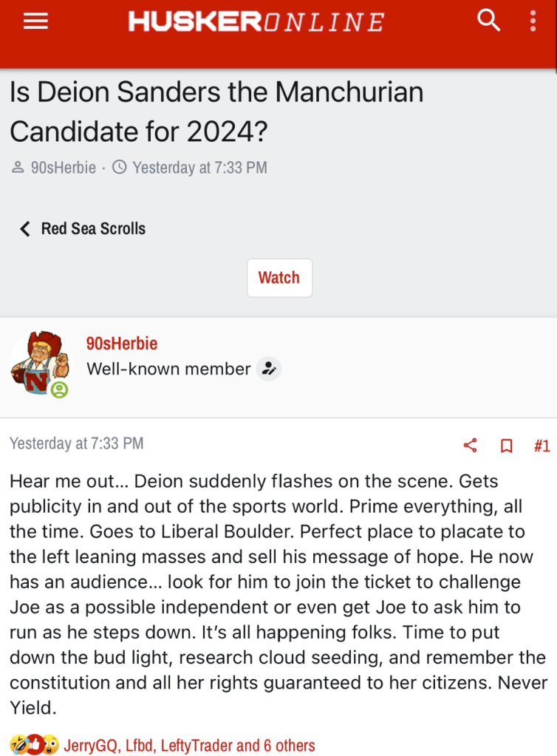View the list of members who reacted
Image resolution: width=557 pixels, height=756 pixels.
pos(190,745)
